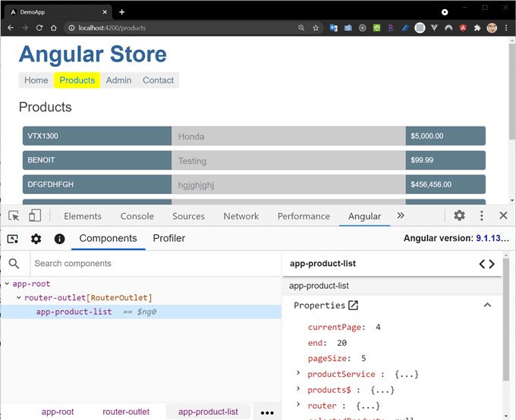Toggle the device toolbar icon
Viewport: 516px width, 420px height.
35,216
